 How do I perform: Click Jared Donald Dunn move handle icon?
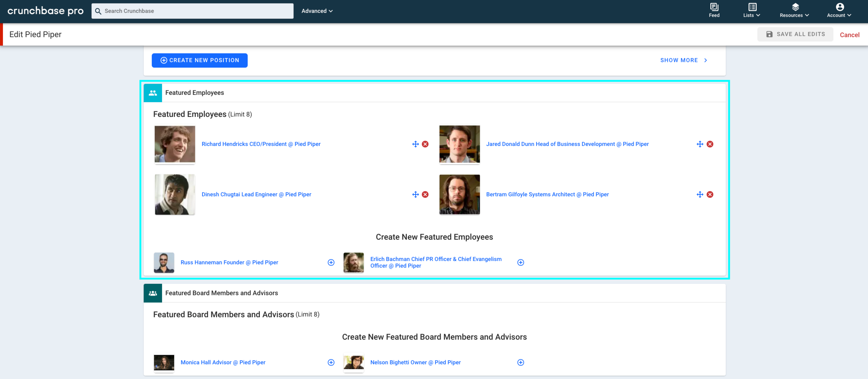pyautogui.click(x=700, y=144)
